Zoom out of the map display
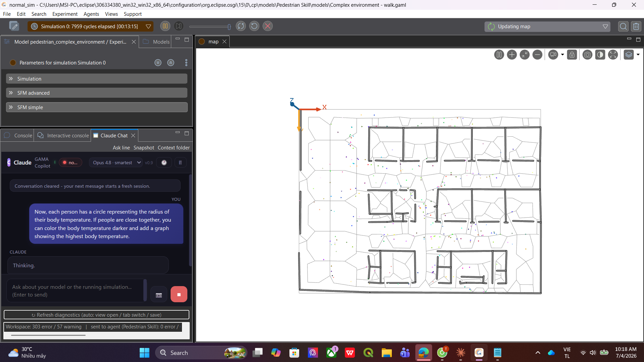 (x=537, y=55)
